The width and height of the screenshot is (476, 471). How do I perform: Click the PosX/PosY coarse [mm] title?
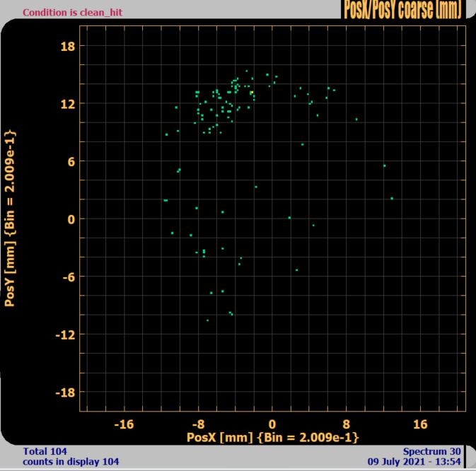point(402,10)
